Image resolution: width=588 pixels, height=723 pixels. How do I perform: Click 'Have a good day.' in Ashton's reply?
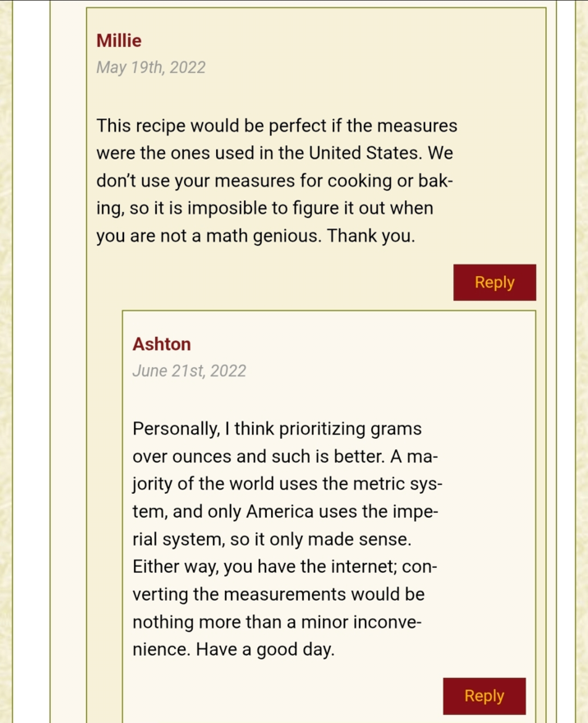(265, 649)
